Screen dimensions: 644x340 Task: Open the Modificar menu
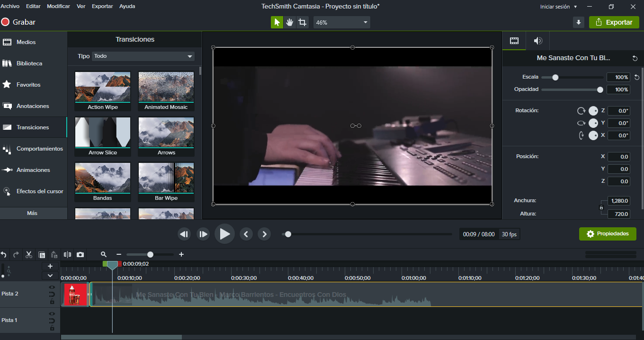pyautogui.click(x=59, y=6)
